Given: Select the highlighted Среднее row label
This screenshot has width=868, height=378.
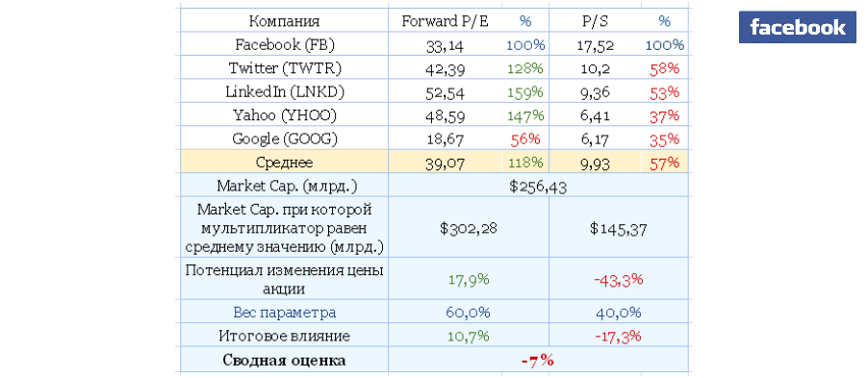Looking at the screenshot, I should 284,163.
